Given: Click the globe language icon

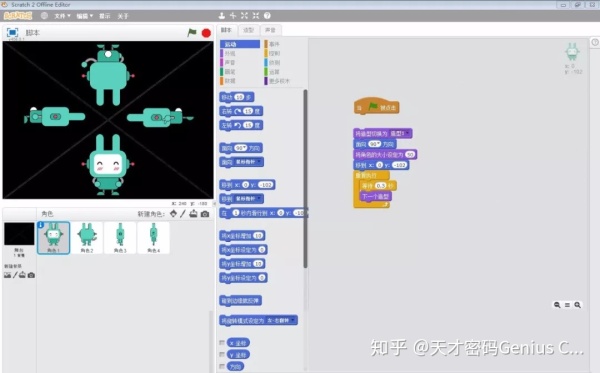Looking at the screenshot, I should pyautogui.click(x=44, y=16).
